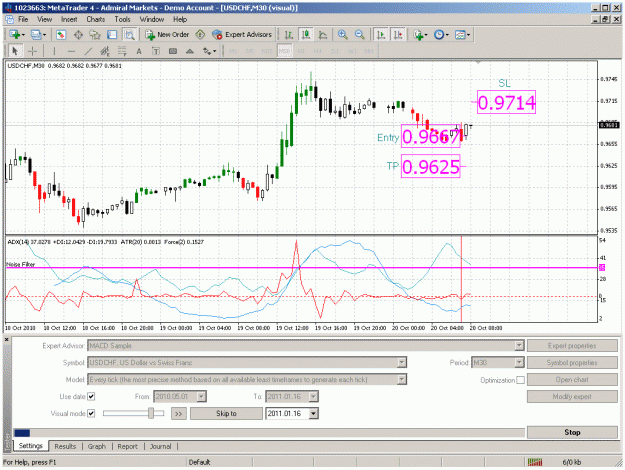Open the Skip to date dropdown
625x470 pixels.
pos(313,413)
